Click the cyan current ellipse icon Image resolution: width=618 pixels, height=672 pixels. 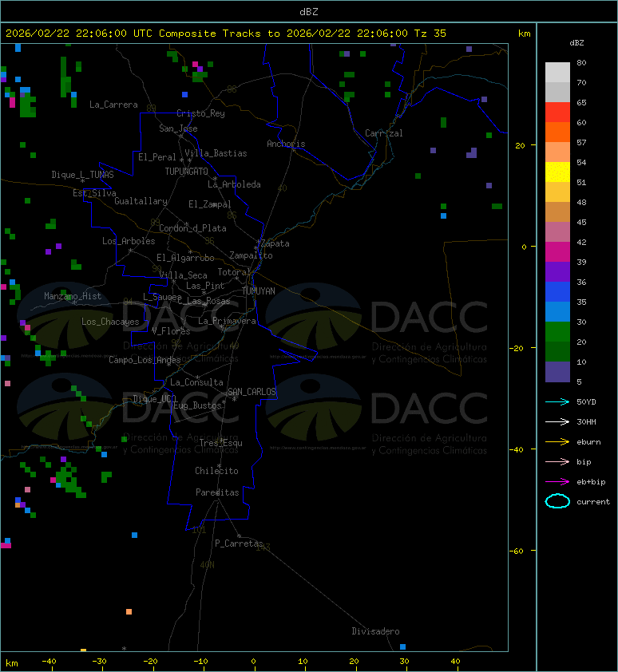click(557, 501)
